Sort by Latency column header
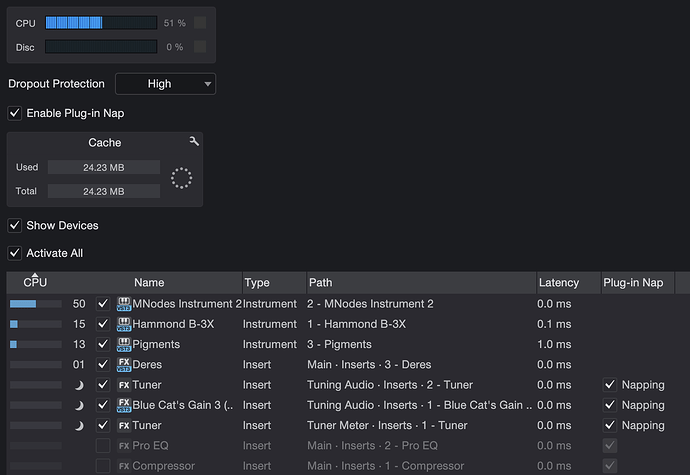The height and width of the screenshot is (475, 690). coord(569,283)
